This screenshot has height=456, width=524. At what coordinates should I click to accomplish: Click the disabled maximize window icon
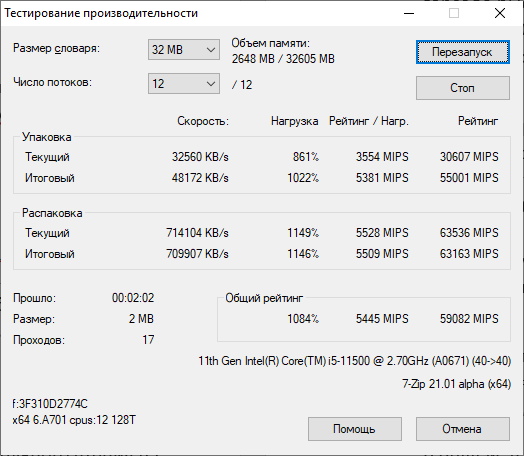[x=454, y=13]
